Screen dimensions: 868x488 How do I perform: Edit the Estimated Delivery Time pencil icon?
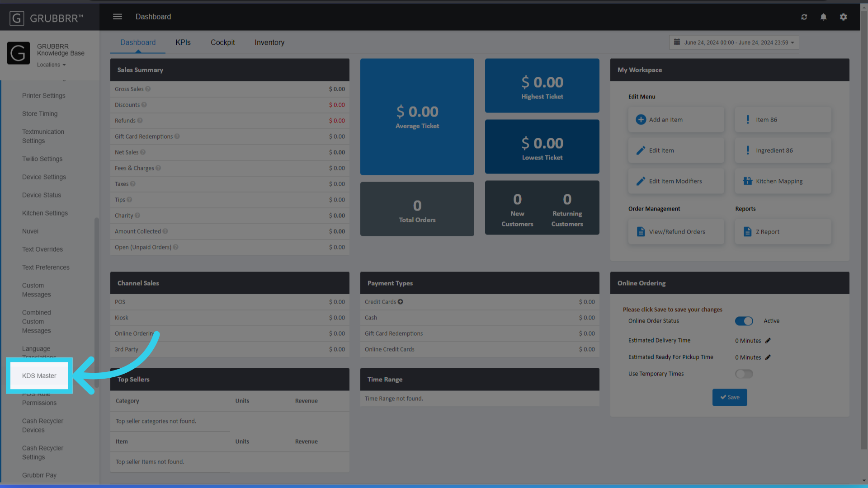(768, 341)
